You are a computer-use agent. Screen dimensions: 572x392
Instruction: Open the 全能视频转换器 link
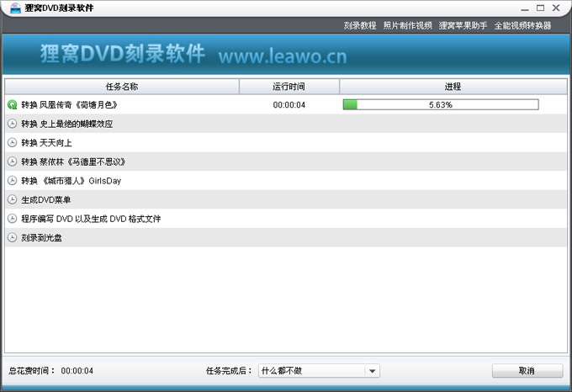pos(522,25)
